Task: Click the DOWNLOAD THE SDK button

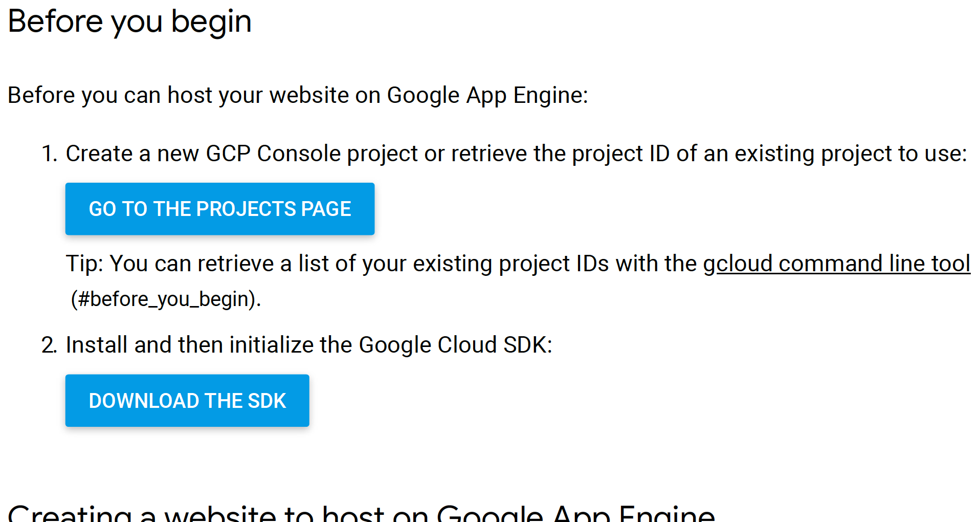Action: point(187,401)
